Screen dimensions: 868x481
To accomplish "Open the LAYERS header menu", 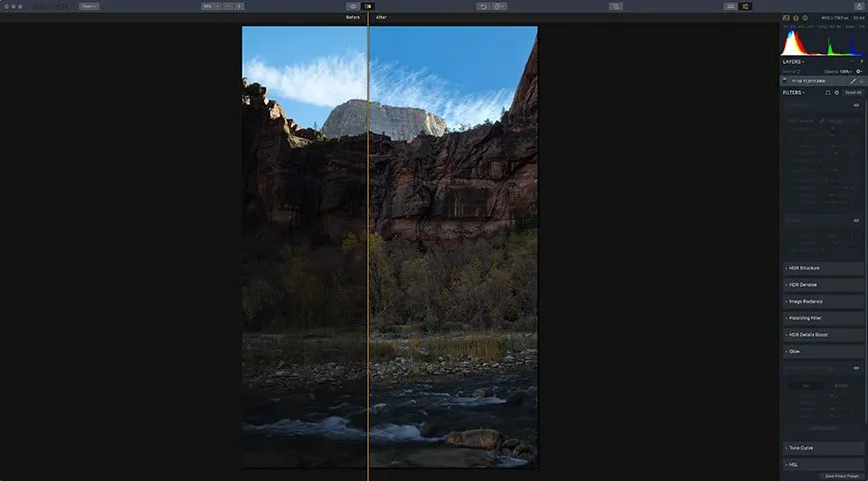I will [x=794, y=61].
